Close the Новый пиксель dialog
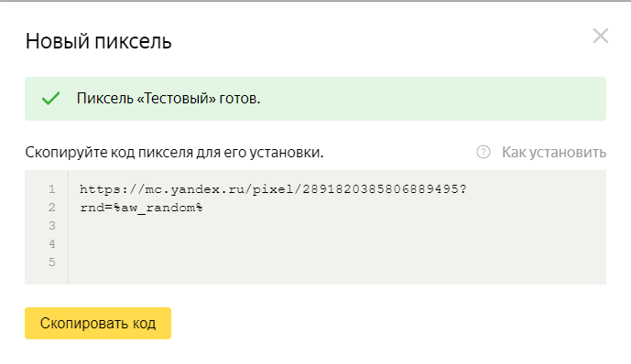Screen dimensions: 631x364 [x=601, y=37]
